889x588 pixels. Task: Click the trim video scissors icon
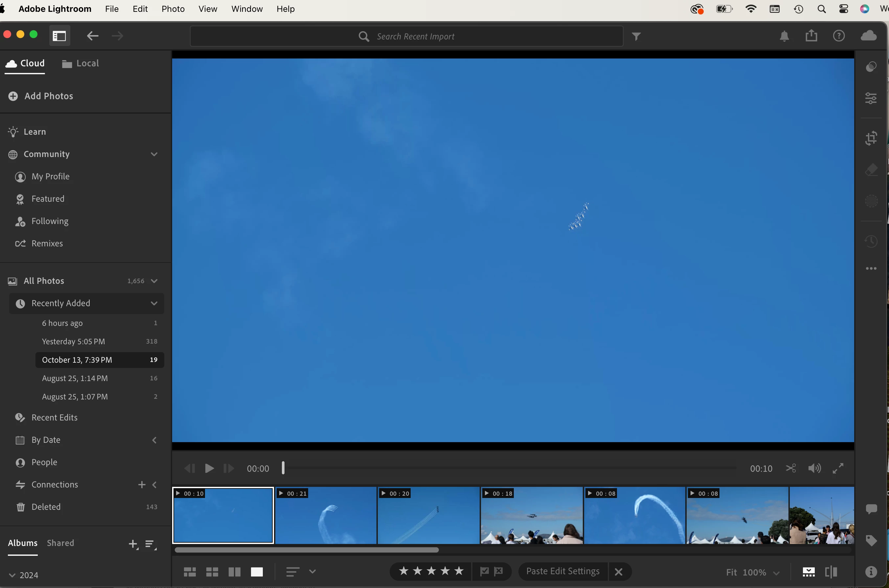791,468
